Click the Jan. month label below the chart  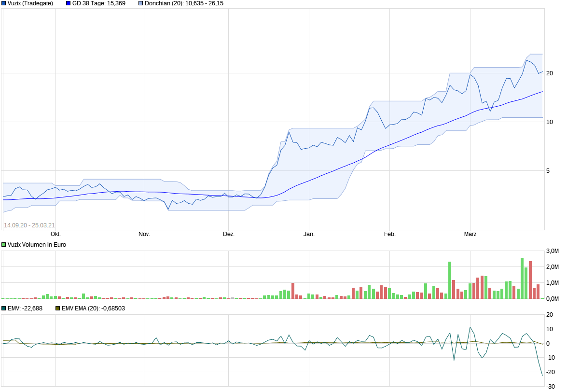click(x=308, y=234)
